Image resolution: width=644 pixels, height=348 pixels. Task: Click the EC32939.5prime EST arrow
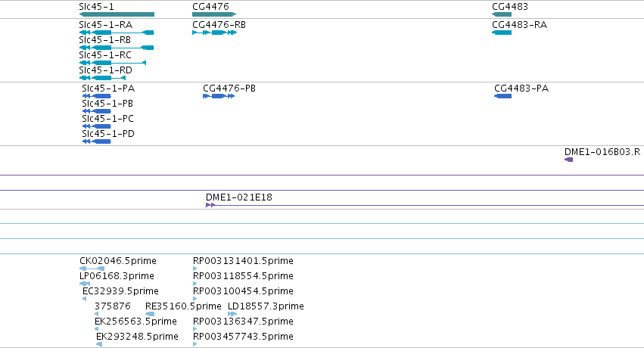pos(85,299)
